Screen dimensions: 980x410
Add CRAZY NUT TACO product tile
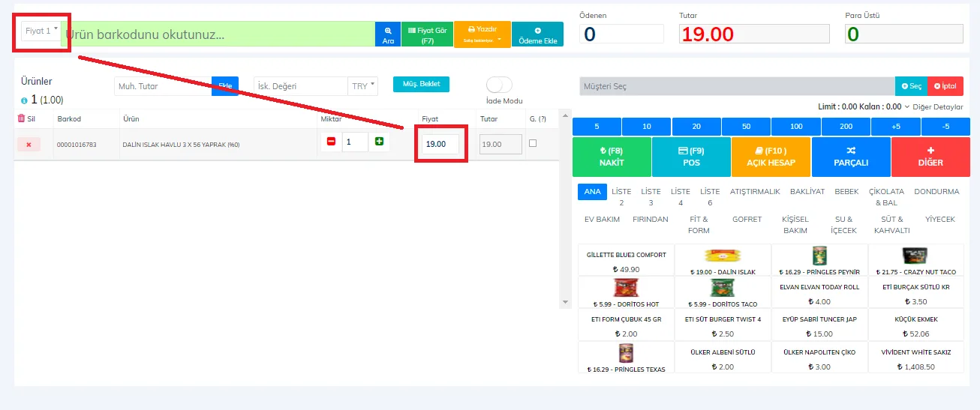916,261
